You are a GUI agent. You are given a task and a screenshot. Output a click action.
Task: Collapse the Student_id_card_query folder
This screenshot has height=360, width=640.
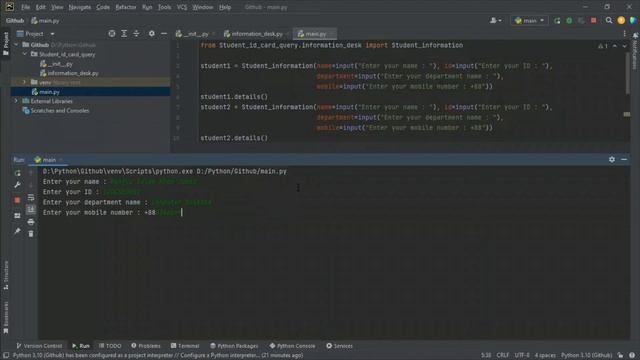tap(25, 54)
